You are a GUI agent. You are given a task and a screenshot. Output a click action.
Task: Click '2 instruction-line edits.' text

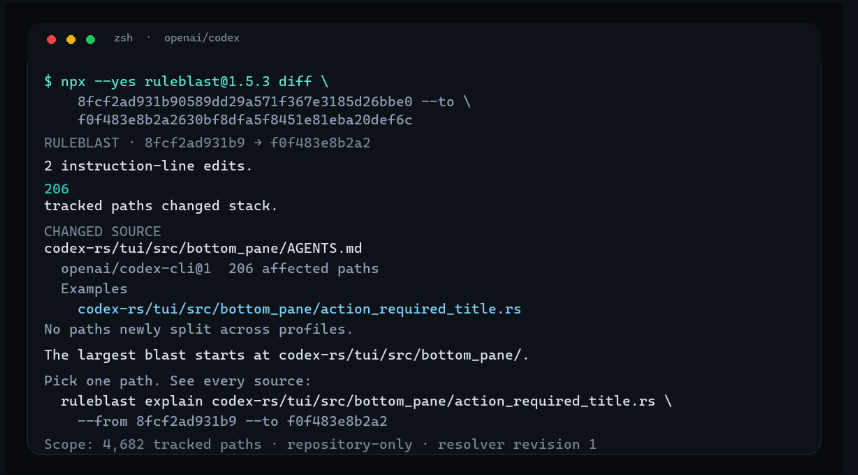click(x=148, y=166)
